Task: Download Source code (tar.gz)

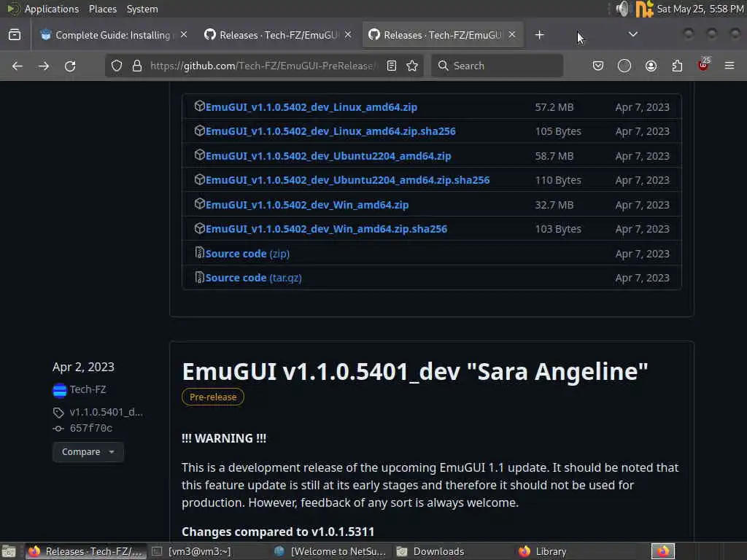Action: pyautogui.click(x=253, y=278)
